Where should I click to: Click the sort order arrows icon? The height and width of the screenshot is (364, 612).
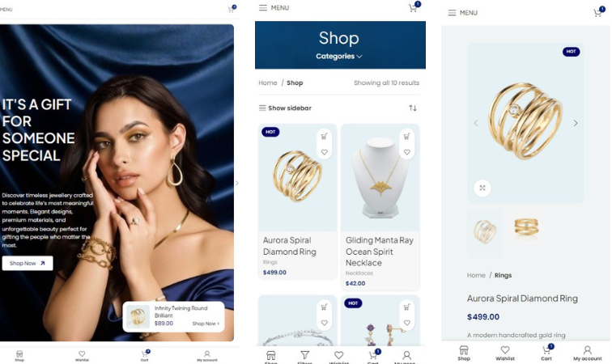(x=413, y=108)
